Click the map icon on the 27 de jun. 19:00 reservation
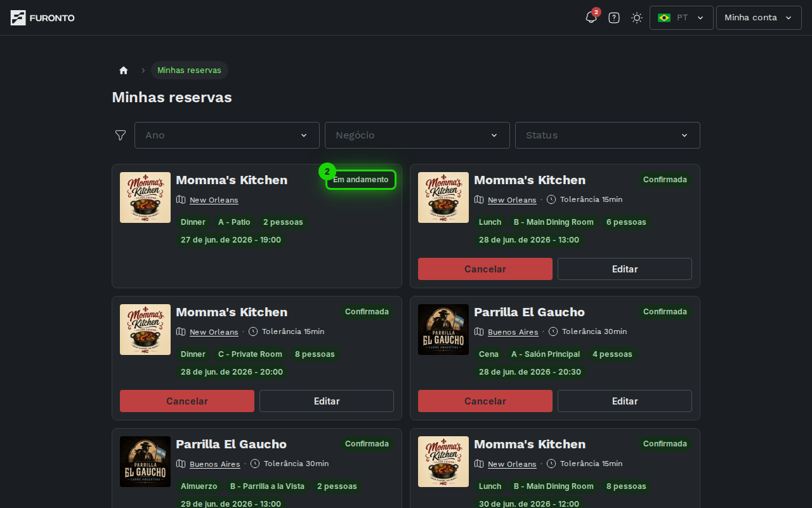 [181, 200]
